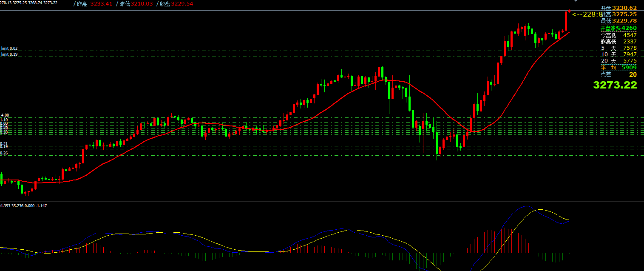Select the 0.26 order level line label

click(4, 153)
